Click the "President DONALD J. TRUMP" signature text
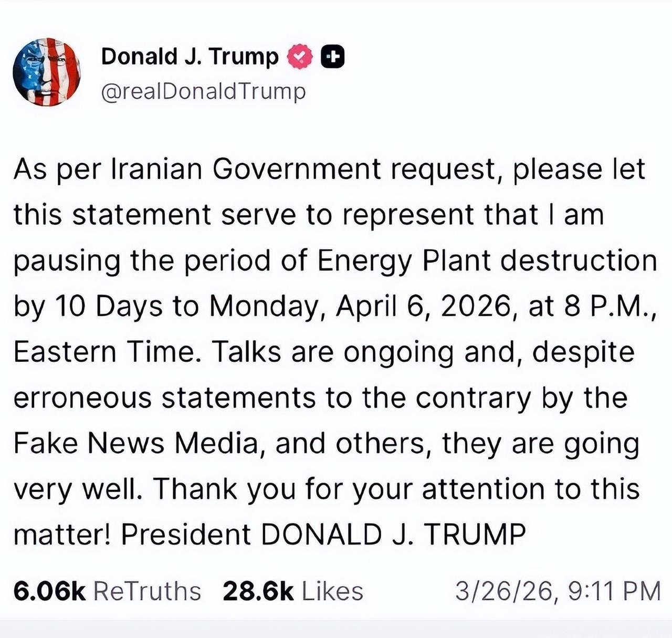The height and width of the screenshot is (638, 672). point(323,535)
